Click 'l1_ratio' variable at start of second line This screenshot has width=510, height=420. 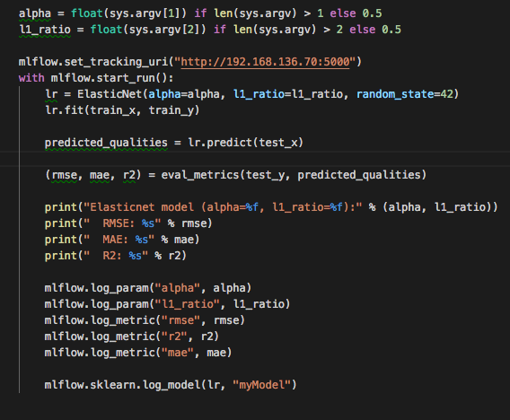tap(45, 30)
